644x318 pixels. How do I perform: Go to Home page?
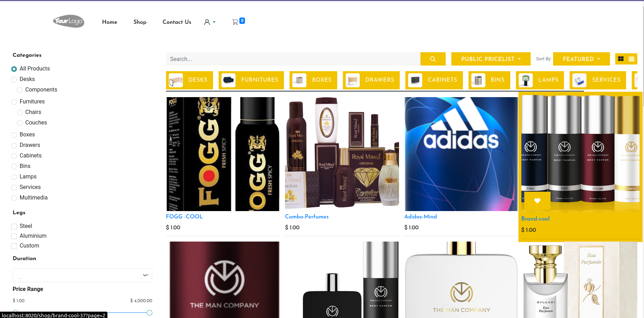[x=109, y=22]
